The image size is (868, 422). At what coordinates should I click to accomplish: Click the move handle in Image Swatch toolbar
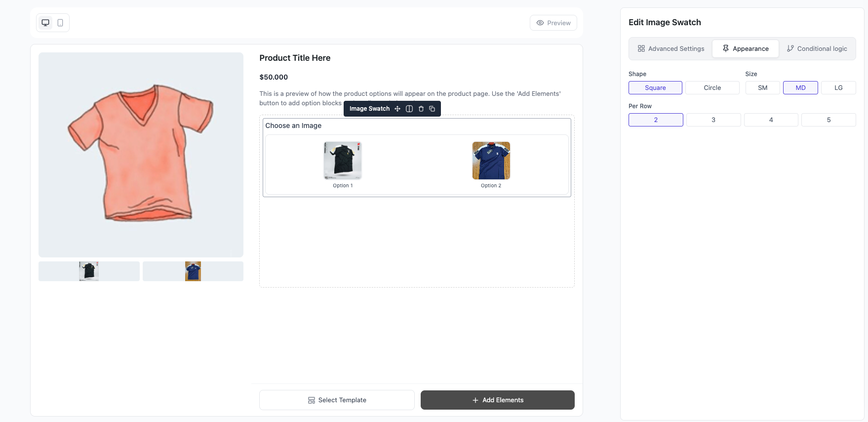(x=397, y=109)
